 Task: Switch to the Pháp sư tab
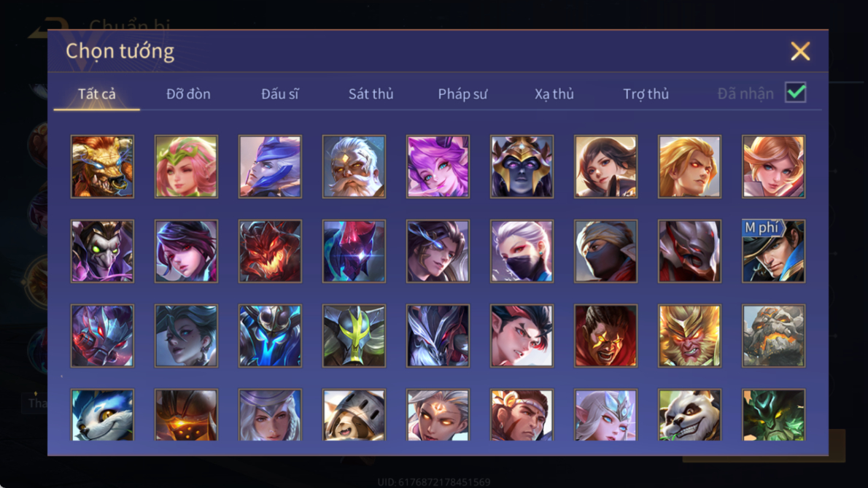462,94
